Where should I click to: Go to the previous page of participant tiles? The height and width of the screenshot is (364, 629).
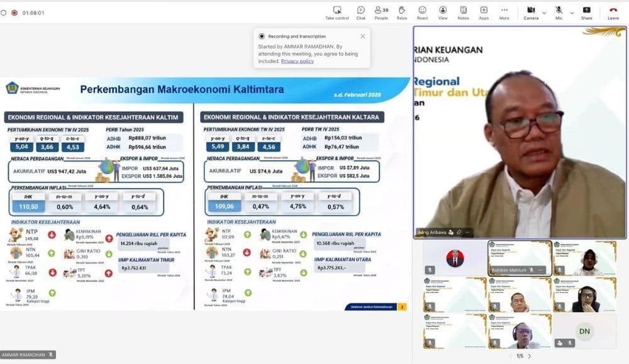tap(510, 356)
